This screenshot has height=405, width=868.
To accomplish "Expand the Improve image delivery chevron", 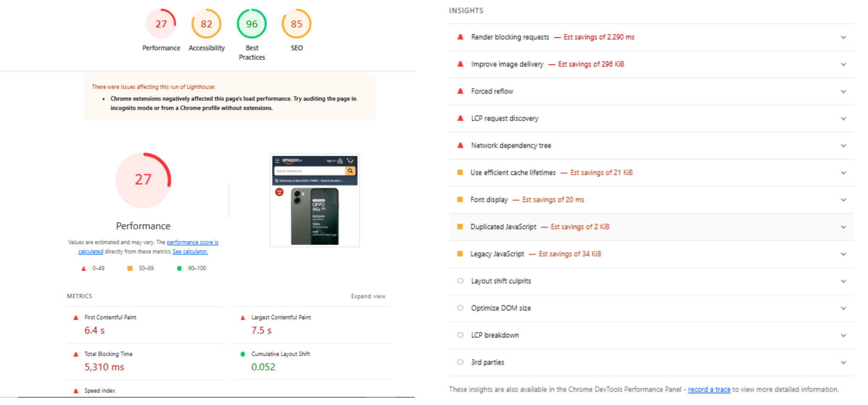I will click(843, 64).
